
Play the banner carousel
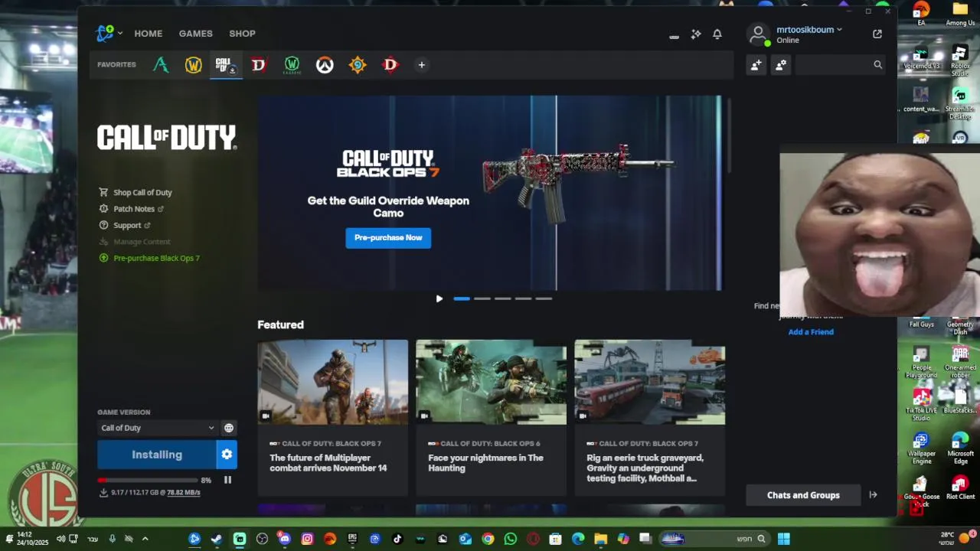439,298
